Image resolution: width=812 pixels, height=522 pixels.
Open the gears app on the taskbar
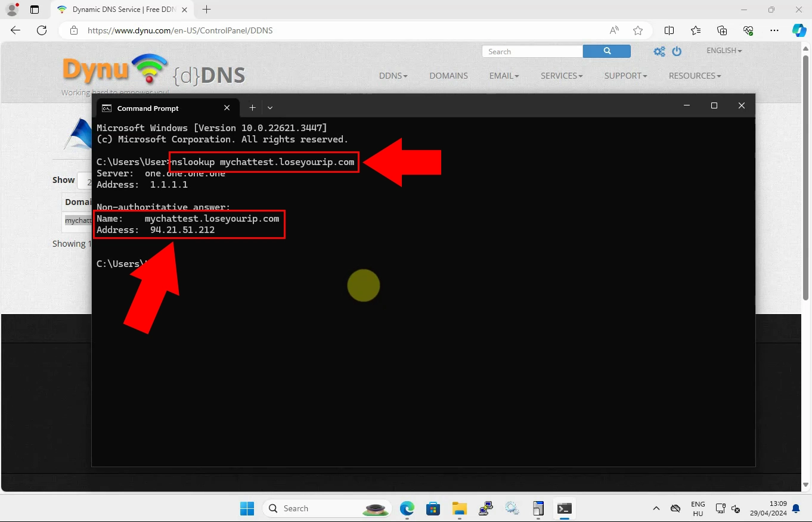pyautogui.click(x=512, y=508)
